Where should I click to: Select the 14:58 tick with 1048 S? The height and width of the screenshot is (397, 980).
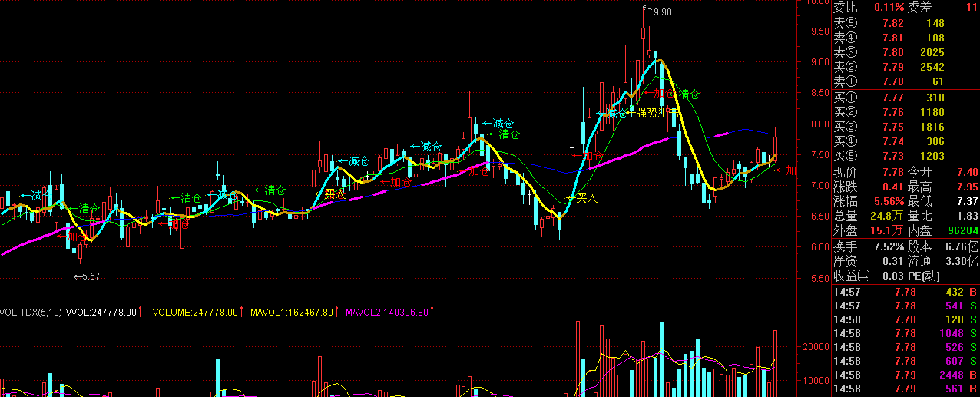pyautogui.click(x=906, y=333)
